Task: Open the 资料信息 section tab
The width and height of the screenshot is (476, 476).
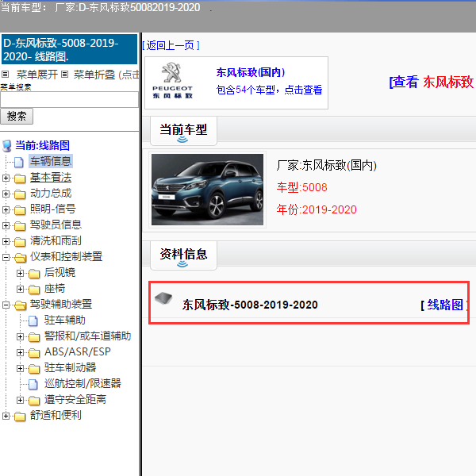Action: pos(183,255)
